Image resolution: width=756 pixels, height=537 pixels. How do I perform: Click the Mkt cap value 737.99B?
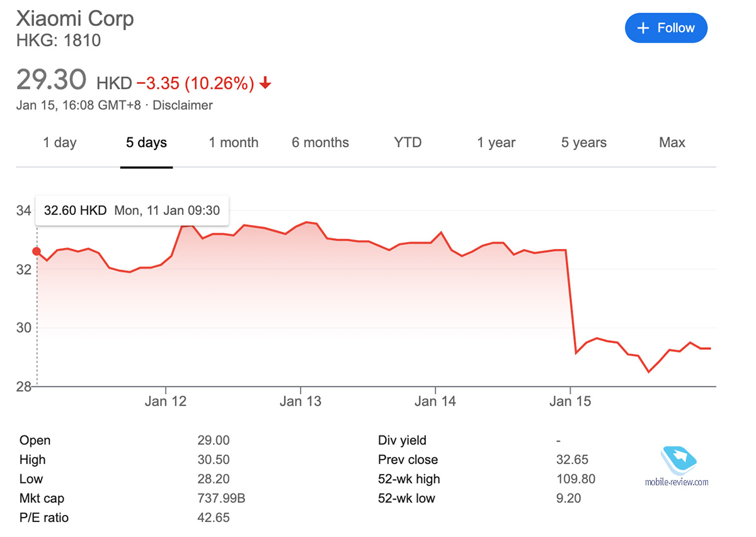(x=221, y=499)
